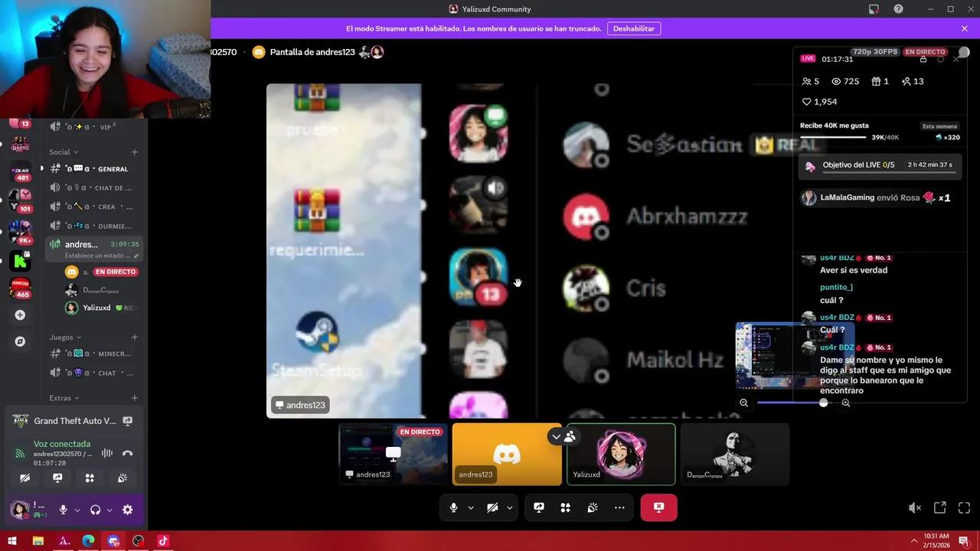
Task: Share your screen from the call control bar
Action: pyautogui.click(x=539, y=507)
